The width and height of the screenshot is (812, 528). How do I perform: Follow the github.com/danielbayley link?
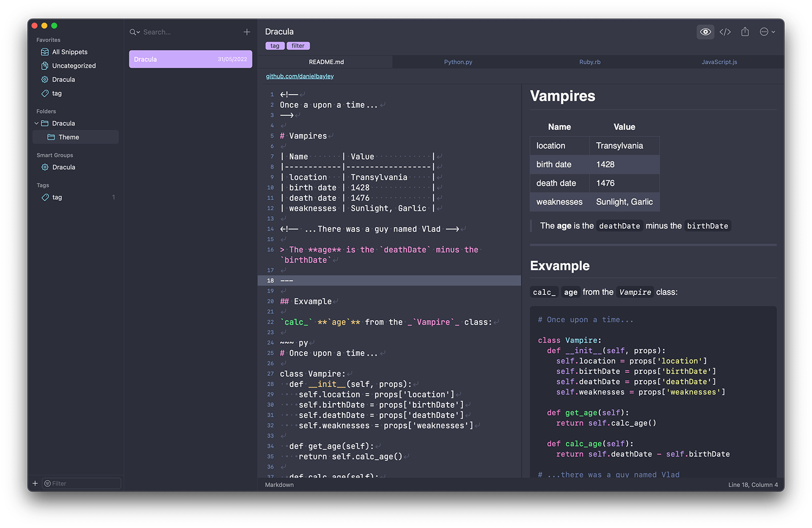(300, 76)
